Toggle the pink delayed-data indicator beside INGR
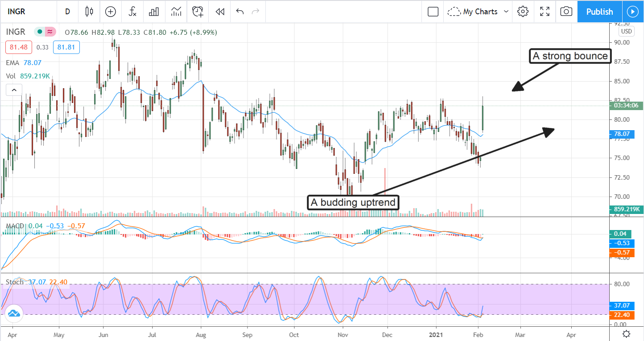The image size is (644, 341). click(x=50, y=32)
